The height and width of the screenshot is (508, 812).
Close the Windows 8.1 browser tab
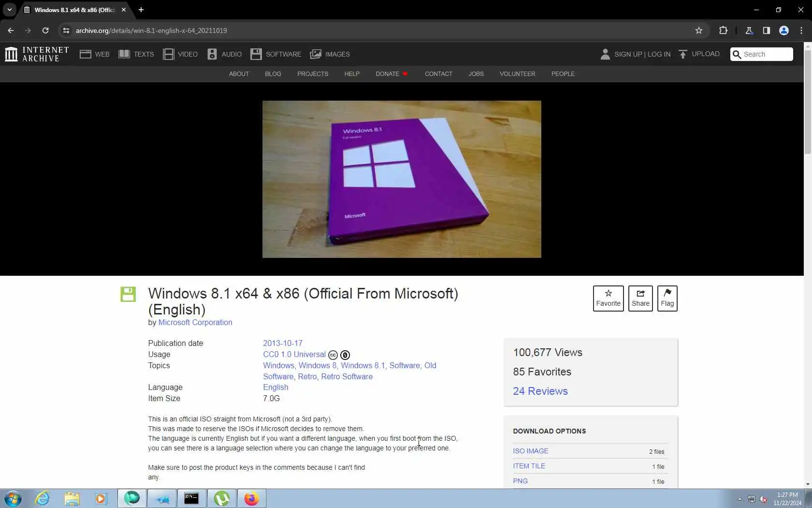point(124,10)
